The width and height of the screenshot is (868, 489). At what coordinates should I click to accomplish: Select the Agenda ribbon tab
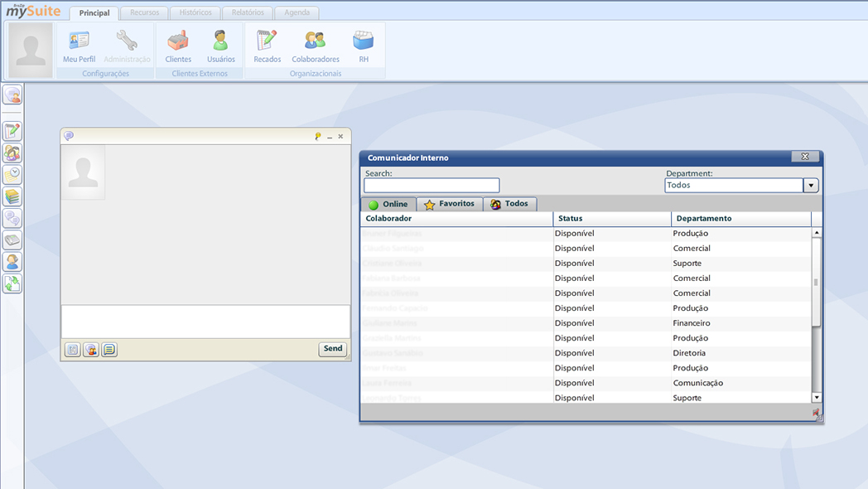[x=297, y=12]
